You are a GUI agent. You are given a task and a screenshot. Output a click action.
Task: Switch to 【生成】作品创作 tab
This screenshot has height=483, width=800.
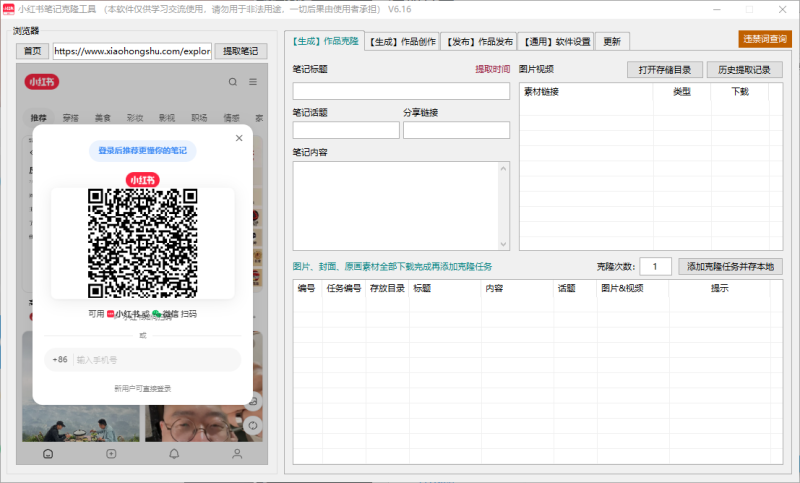(401, 42)
